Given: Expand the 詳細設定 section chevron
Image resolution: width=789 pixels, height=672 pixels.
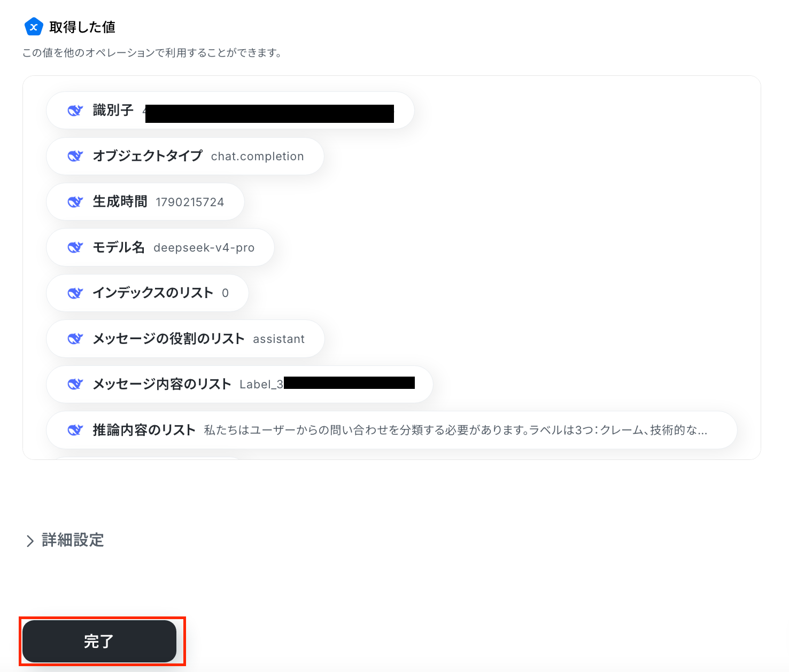Looking at the screenshot, I should click(x=30, y=541).
